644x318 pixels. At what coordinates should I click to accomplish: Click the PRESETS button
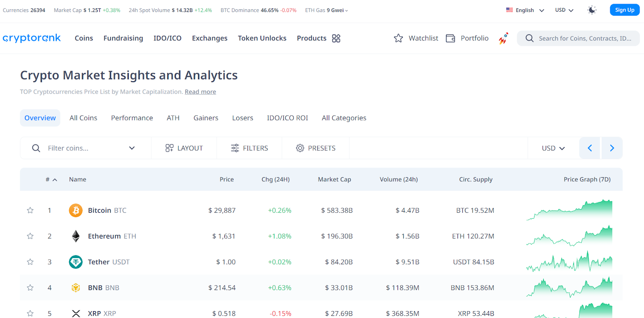coord(316,148)
